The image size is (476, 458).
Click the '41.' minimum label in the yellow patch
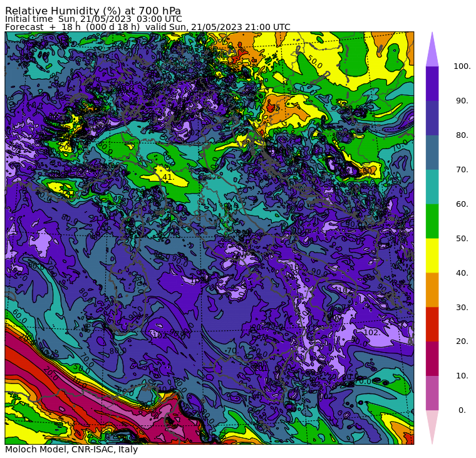tap(168, 177)
